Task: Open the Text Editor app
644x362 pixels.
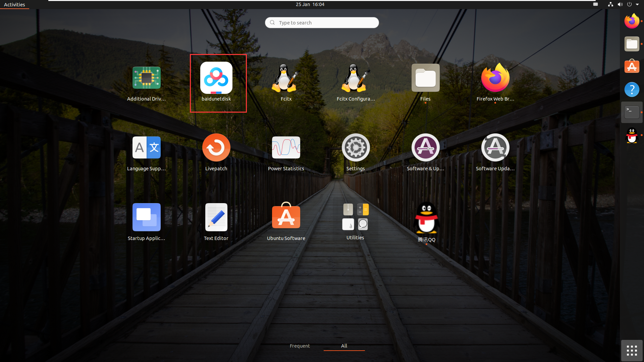Action: (216, 218)
